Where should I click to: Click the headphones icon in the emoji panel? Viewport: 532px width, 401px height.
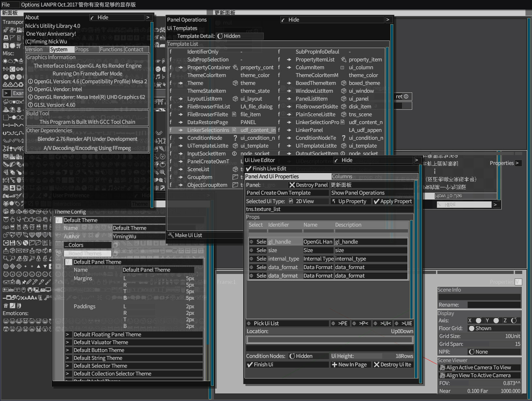pyautogui.click(x=19, y=188)
